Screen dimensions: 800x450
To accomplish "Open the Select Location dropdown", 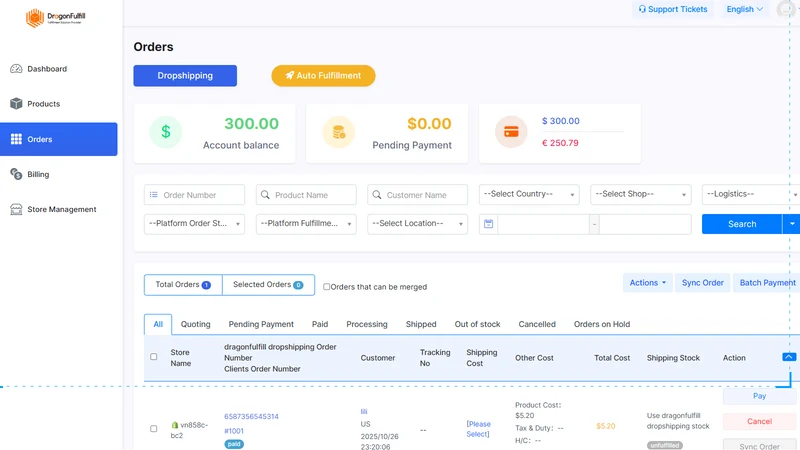I will pos(417,224).
